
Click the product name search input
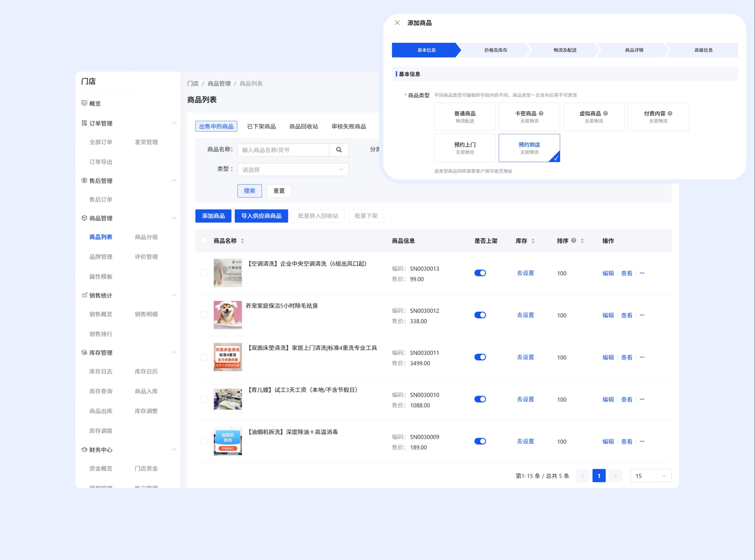pos(283,150)
